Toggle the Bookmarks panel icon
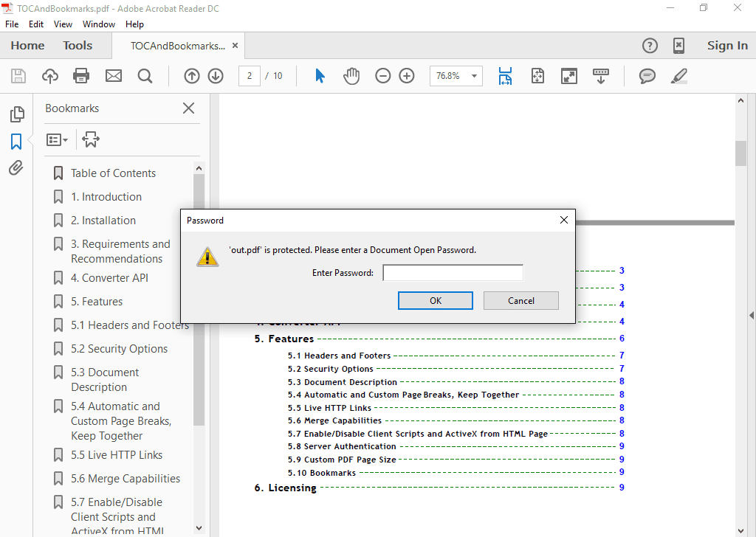This screenshot has height=537, width=756. pos(16,142)
